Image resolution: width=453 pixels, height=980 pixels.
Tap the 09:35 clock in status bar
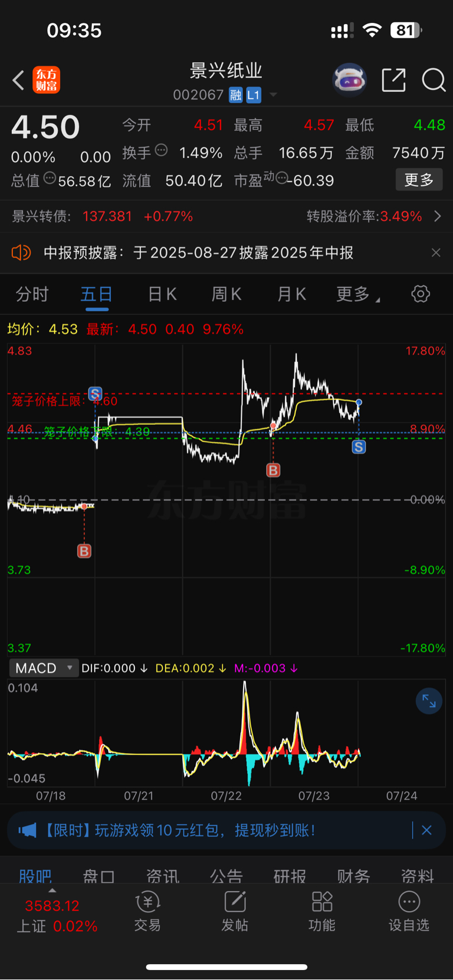(x=74, y=30)
